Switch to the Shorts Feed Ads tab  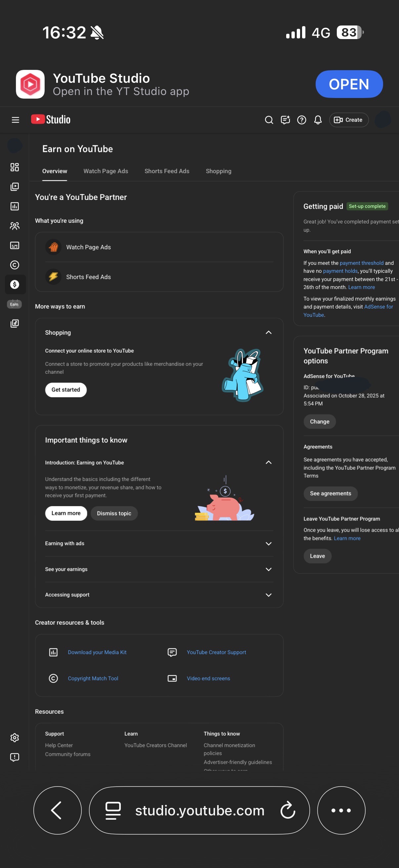[167, 171]
